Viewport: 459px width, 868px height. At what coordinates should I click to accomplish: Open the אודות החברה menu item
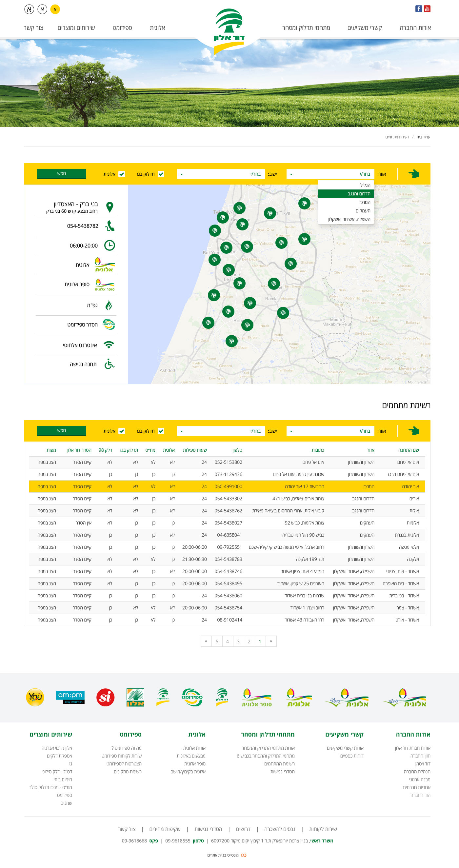tap(415, 28)
